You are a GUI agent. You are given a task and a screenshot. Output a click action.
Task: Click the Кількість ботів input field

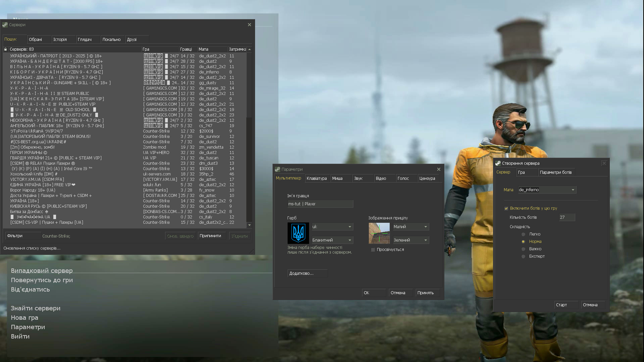coord(567,217)
